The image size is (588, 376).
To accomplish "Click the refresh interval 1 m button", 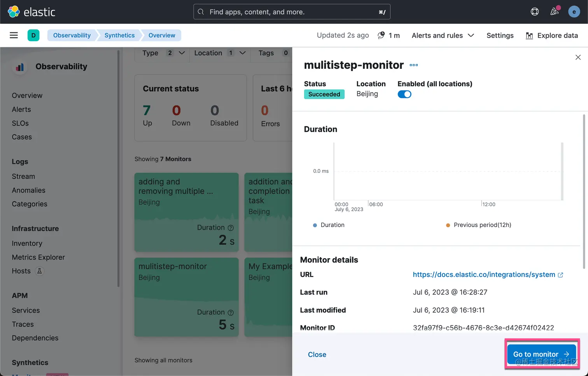I will [x=389, y=35].
